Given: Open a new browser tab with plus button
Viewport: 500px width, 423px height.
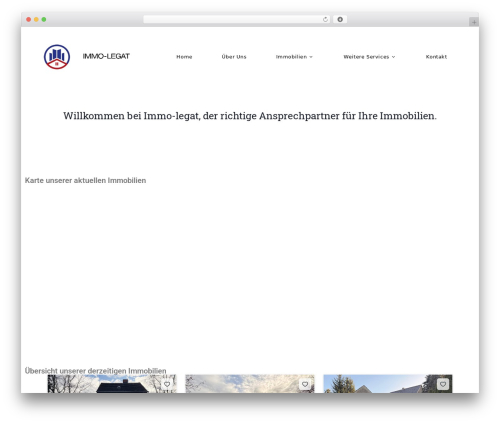Looking at the screenshot, I should tap(474, 22).
